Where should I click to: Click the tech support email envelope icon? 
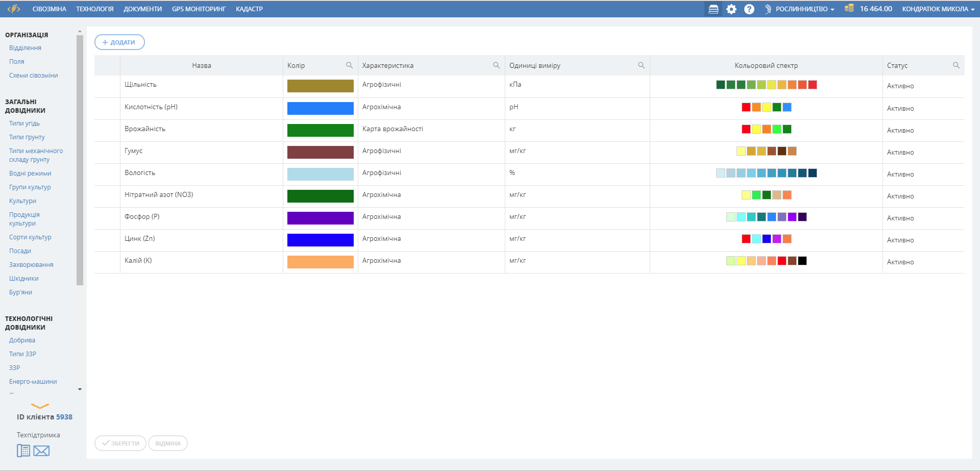pos(41,451)
